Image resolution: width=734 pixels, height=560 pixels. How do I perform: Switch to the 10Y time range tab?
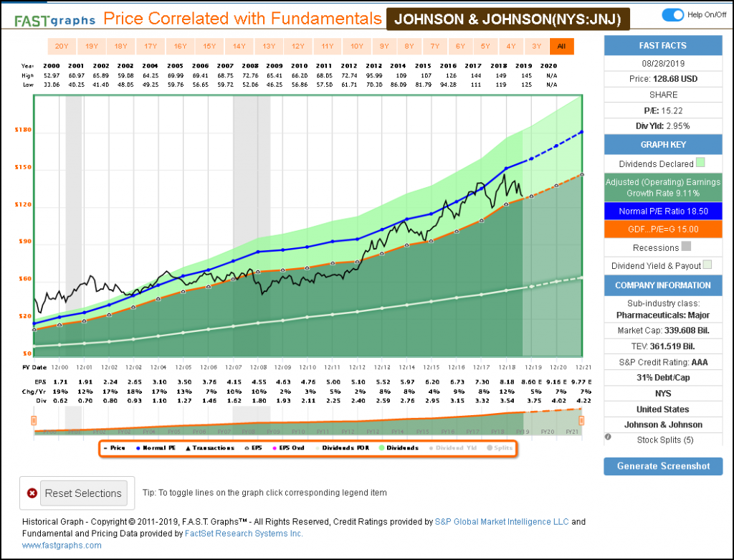(x=356, y=47)
